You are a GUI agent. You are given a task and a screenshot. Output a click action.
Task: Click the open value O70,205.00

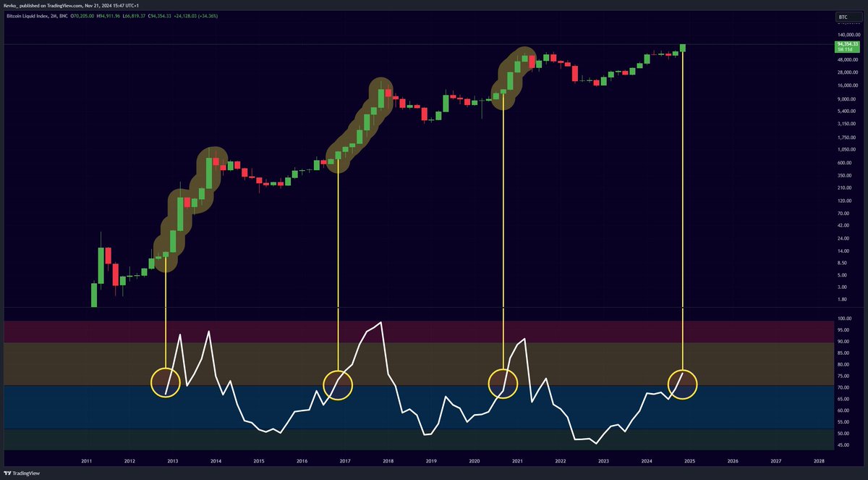[82, 16]
